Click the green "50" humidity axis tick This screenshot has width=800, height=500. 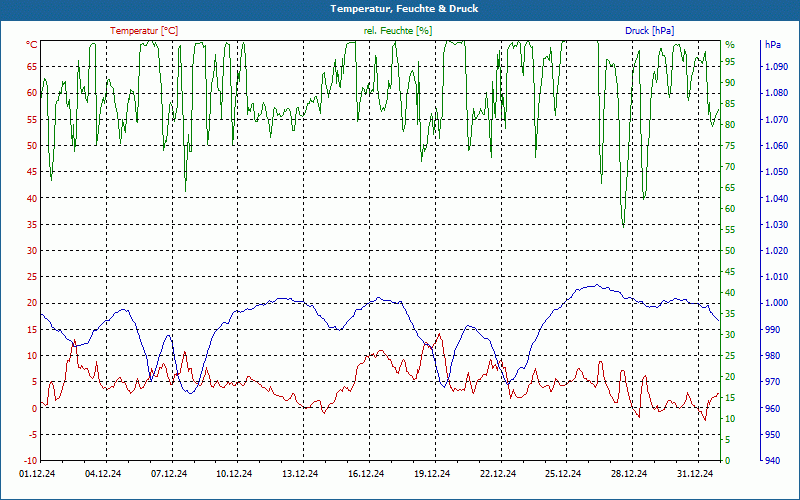pyautogui.click(x=730, y=251)
